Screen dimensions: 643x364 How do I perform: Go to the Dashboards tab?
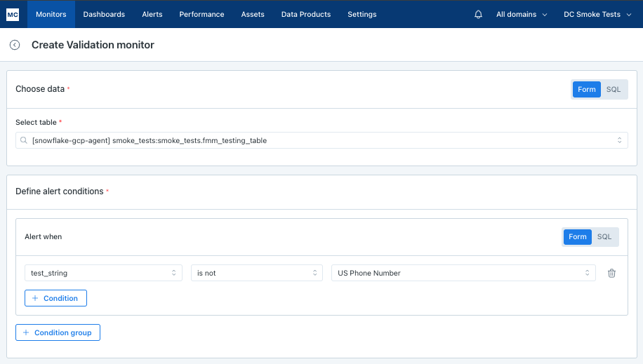[104, 14]
